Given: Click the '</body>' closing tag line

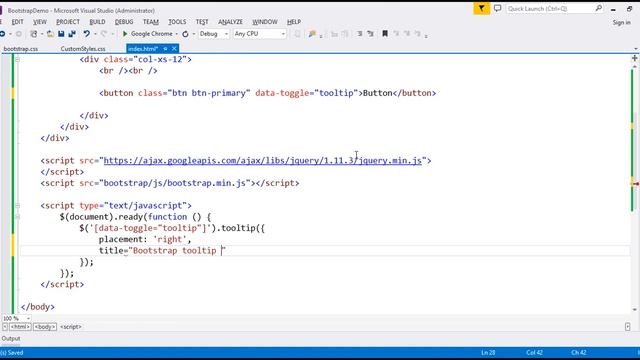Looking at the screenshot, I should coord(38,307).
